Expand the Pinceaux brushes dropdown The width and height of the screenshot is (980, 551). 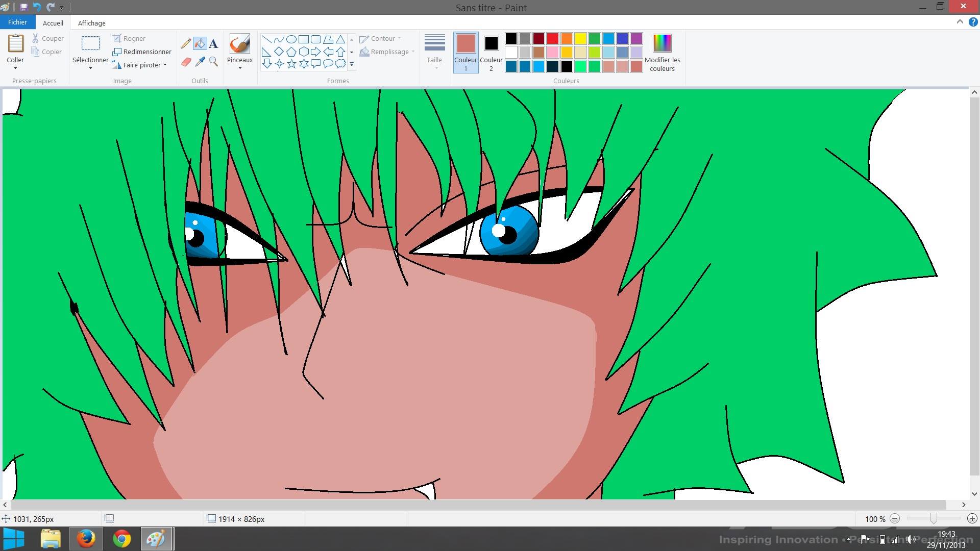(x=240, y=68)
